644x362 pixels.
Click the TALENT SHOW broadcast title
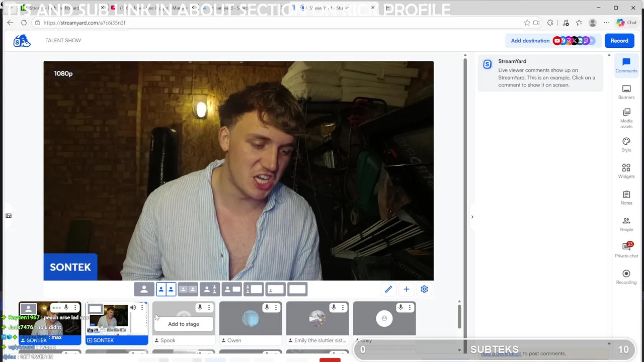tap(63, 41)
